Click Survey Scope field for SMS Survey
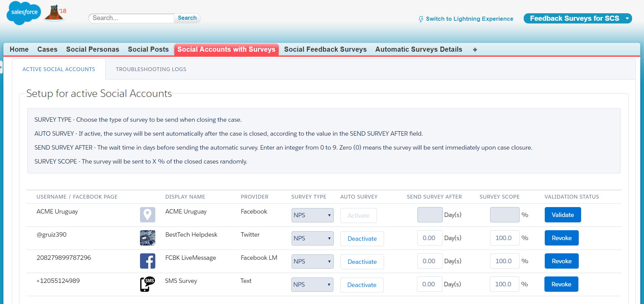This screenshot has height=304, width=644. (x=504, y=284)
